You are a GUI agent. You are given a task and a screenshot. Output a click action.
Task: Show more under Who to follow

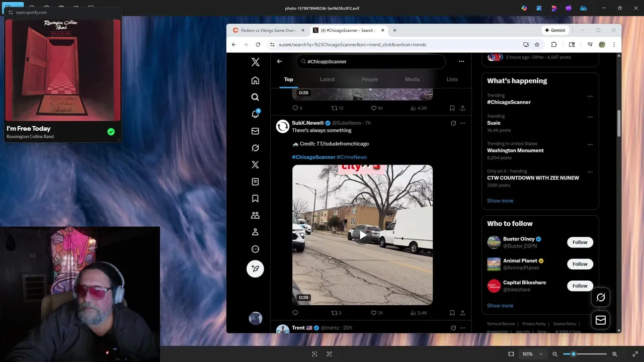click(x=500, y=306)
